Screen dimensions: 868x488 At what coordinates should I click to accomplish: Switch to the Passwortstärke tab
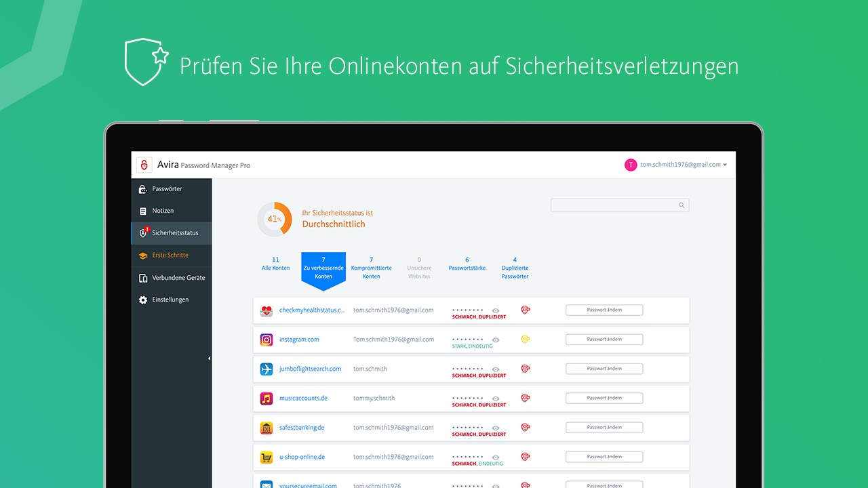pyautogui.click(x=467, y=264)
